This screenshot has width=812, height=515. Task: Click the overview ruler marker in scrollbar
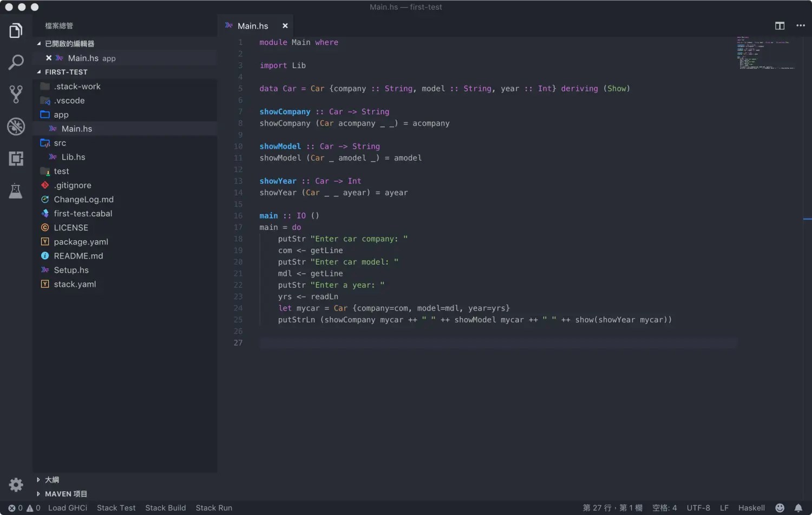click(x=807, y=219)
